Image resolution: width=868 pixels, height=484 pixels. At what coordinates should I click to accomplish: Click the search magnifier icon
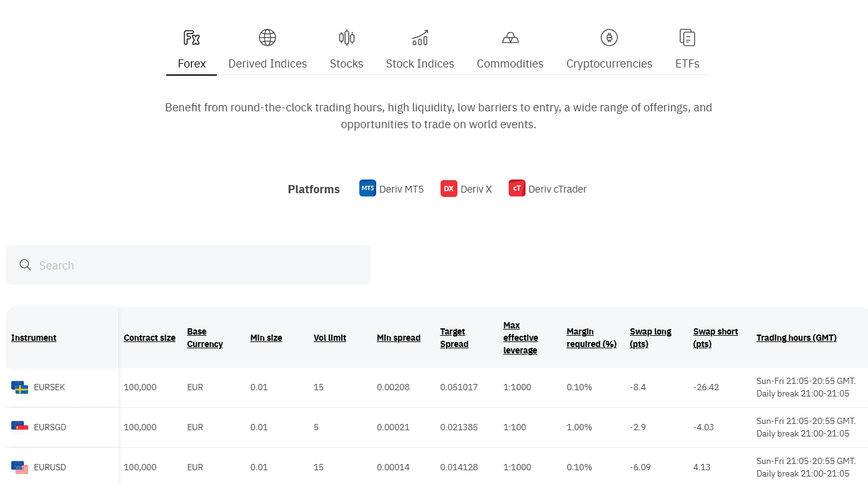point(26,265)
